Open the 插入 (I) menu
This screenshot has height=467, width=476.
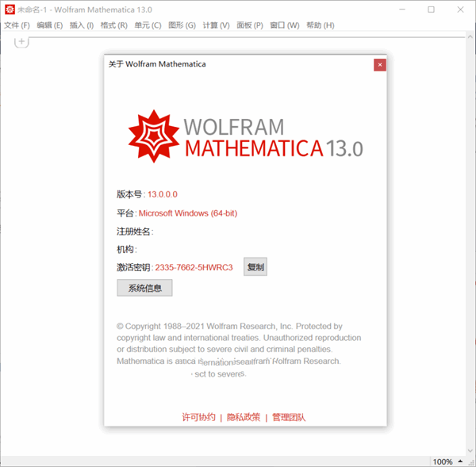point(82,25)
